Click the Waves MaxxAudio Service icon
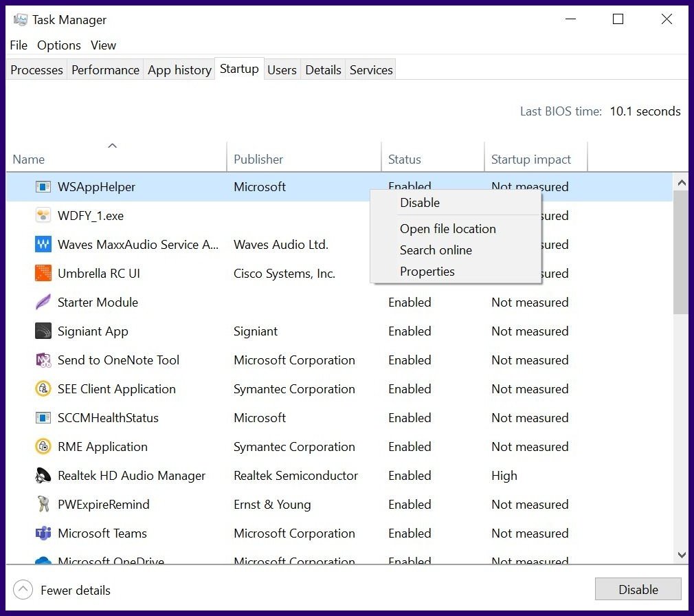This screenshot has width=694, height=616. 43,245
